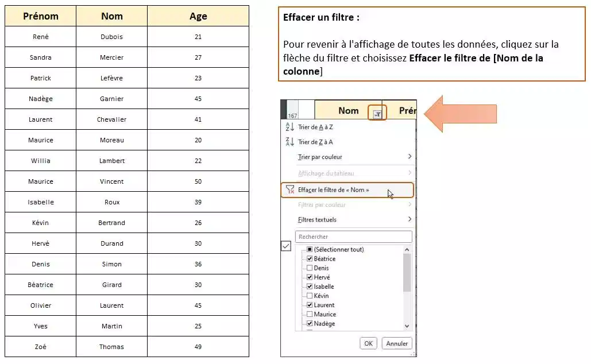Click the cell containing Moreau
This screenshot has height=364, width=591.
coord(112,140)
